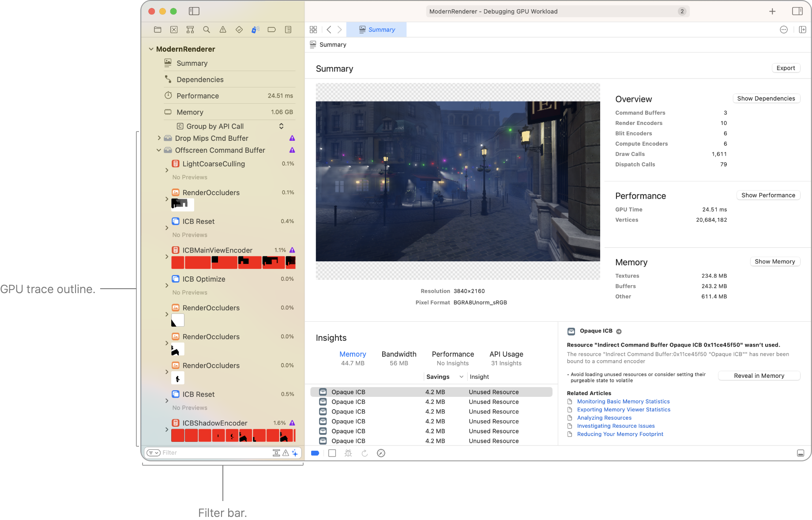Collapse the Offscreen Command Buffer group

[159, 150]
